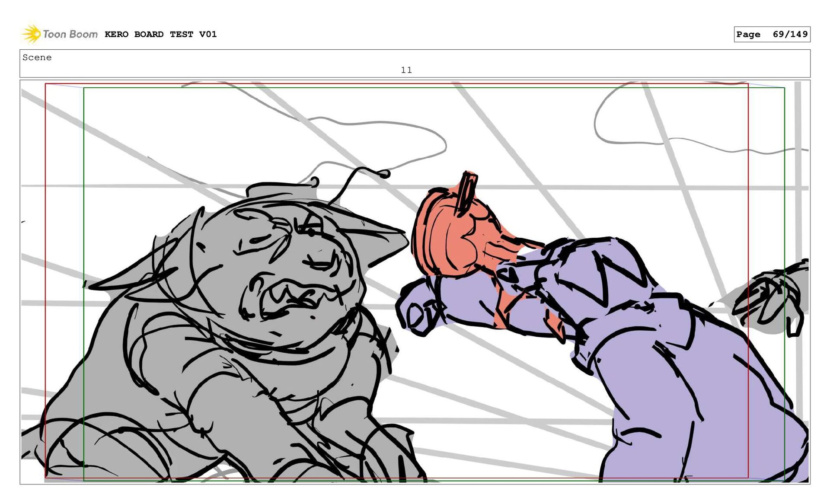This screenshot has height=504, width=830.
Task: Click the Toon Boom starburst logo icon
Action: pyautogui.click(x=31, y=34)
